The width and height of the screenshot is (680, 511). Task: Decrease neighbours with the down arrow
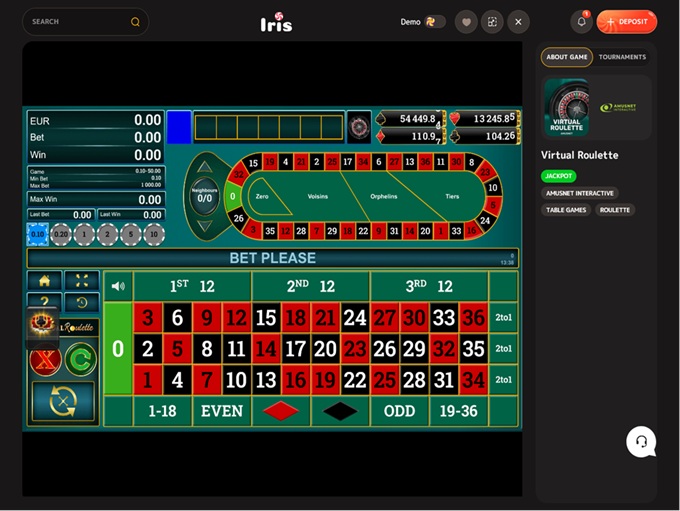205,226
